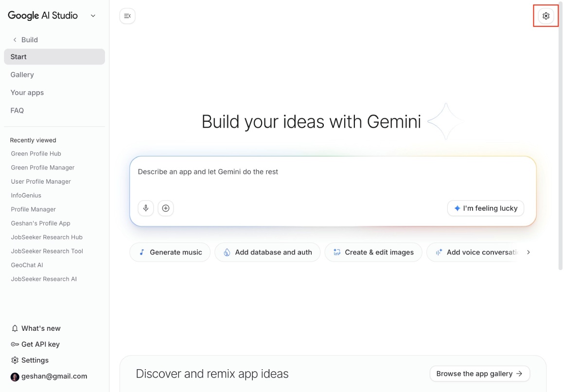Click the microphone icon in the prompt box
The image size is (564, 392).
pos(145,208)
